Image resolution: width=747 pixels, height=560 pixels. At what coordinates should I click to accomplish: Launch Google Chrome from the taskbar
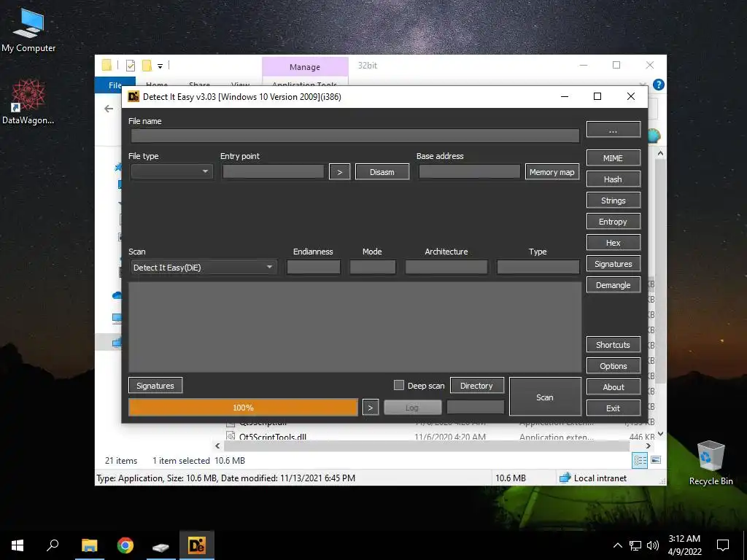(125, 545)
